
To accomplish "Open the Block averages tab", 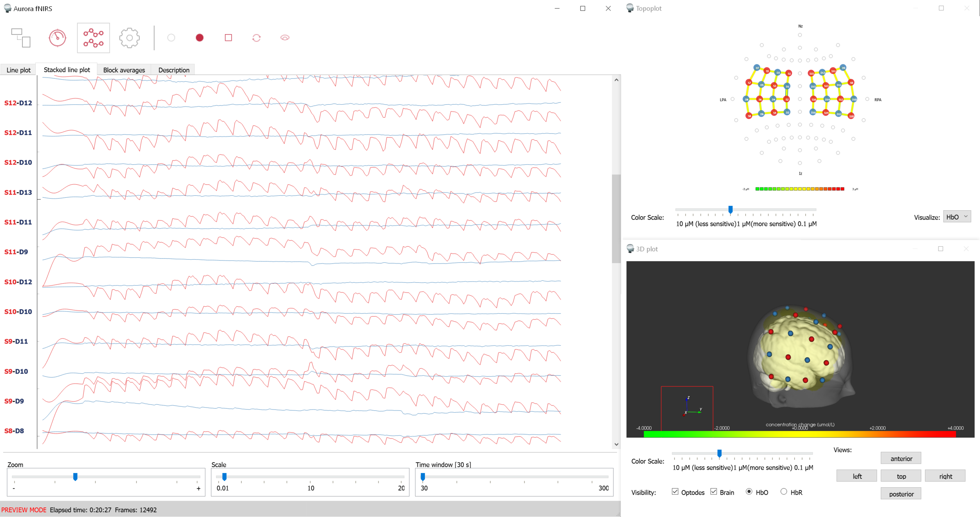I will click(x=123, y=69).
